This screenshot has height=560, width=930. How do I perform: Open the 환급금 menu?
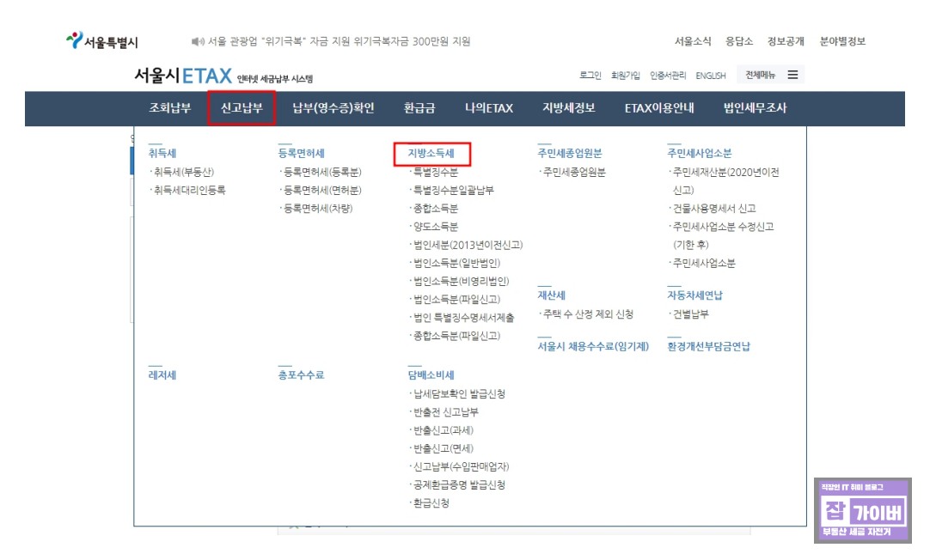pos(419,108)
